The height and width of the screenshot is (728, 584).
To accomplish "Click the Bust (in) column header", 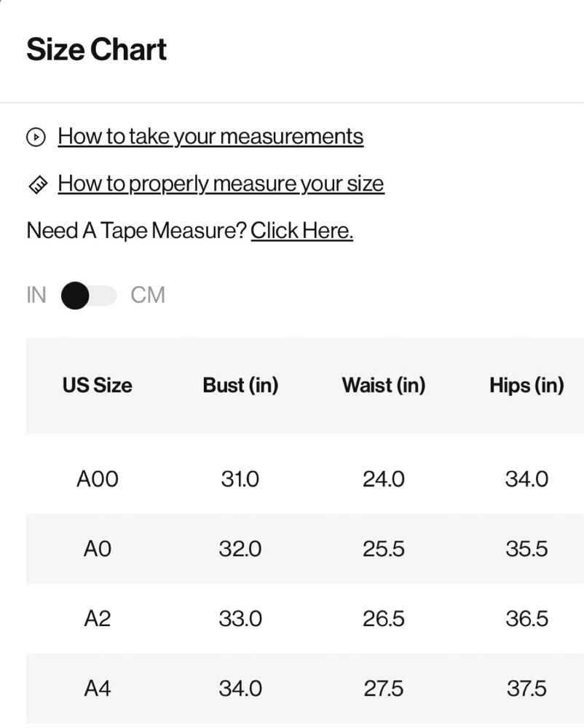I will tap(240, 385).
